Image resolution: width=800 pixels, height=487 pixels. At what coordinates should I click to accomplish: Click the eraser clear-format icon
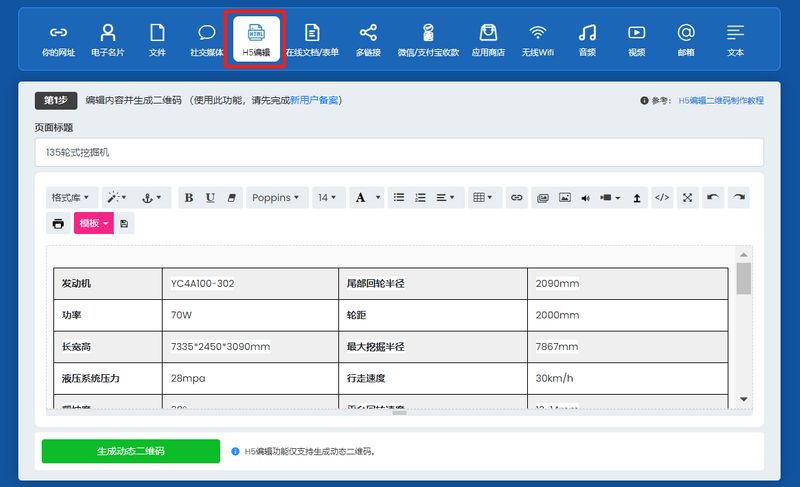[x=232, y=198]
